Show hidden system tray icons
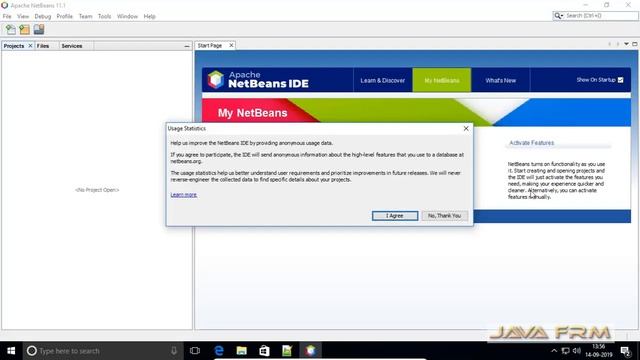640x360 pixels. 554,351
